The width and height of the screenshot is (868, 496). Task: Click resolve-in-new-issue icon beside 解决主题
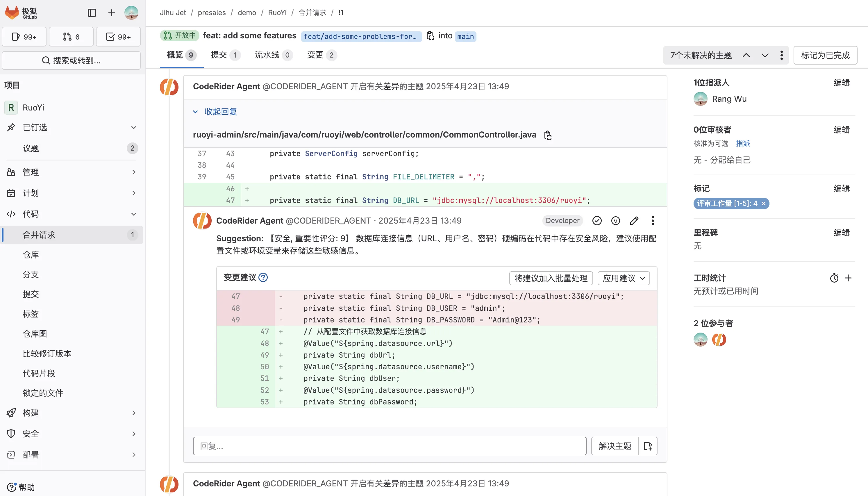648,446
